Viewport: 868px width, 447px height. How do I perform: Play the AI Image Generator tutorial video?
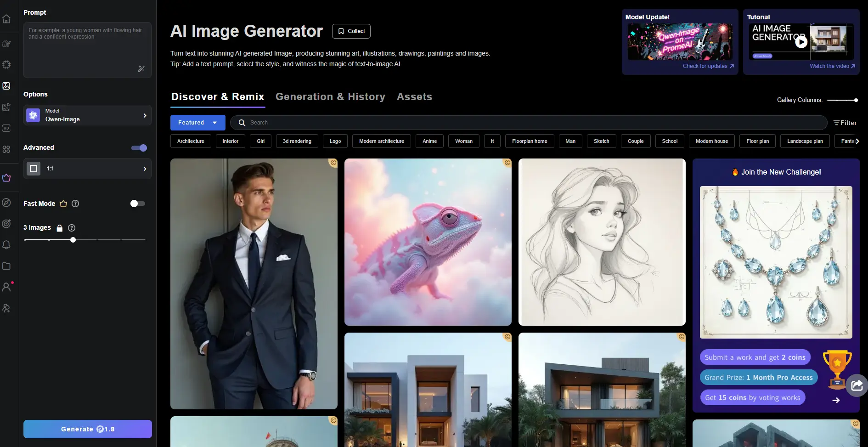tap(801, 42)
